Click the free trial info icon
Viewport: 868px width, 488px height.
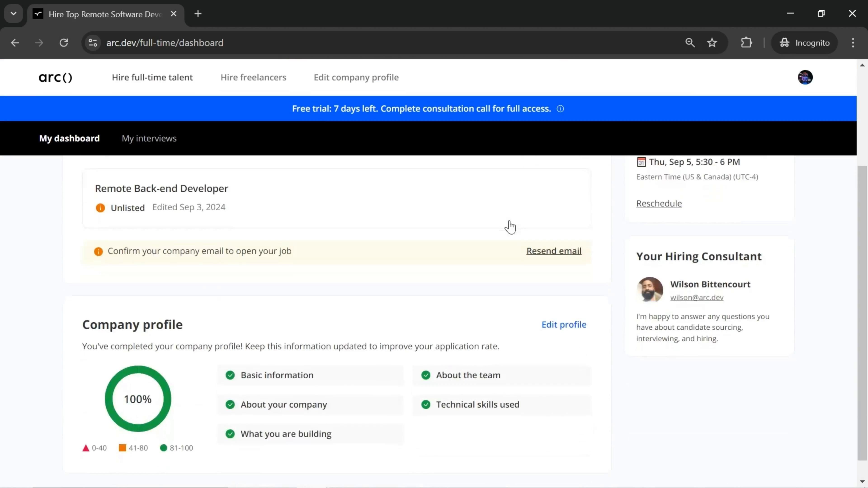pos(560,109)
